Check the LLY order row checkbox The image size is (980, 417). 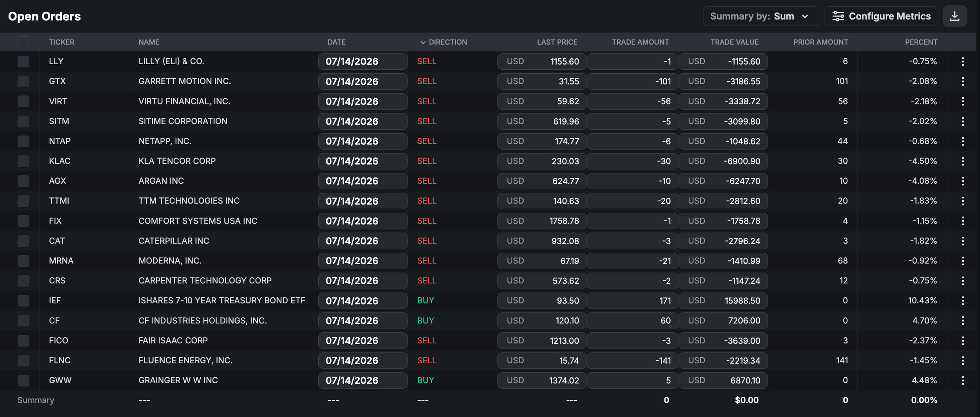click(24, 61)
